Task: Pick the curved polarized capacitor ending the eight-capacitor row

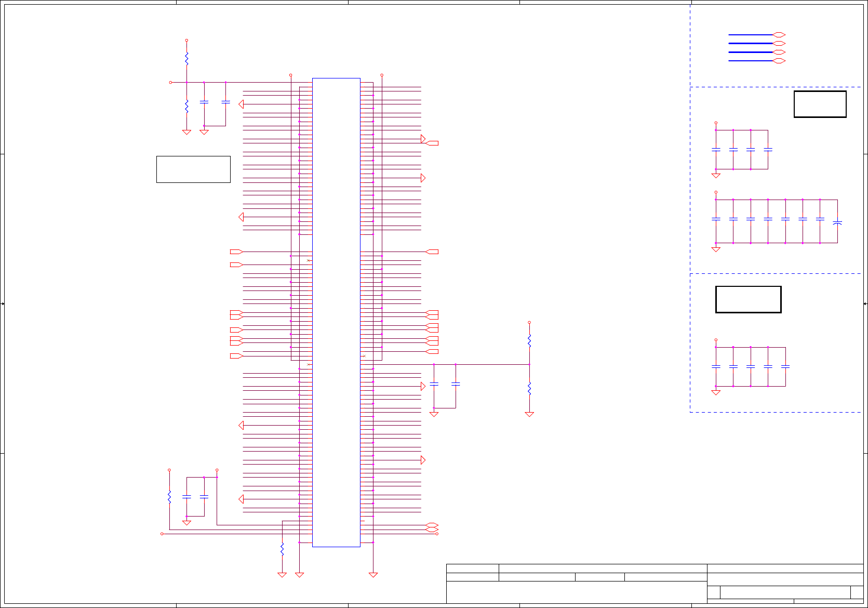Action: pyautogui.click(x=837, y=223)
